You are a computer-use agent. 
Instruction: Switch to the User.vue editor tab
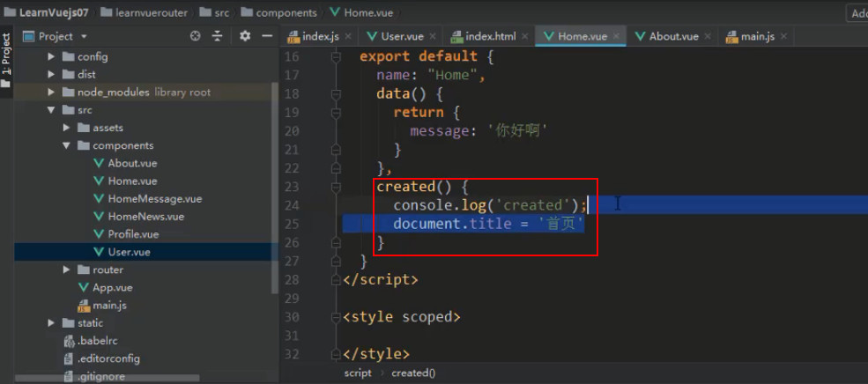tap(396, 36)
